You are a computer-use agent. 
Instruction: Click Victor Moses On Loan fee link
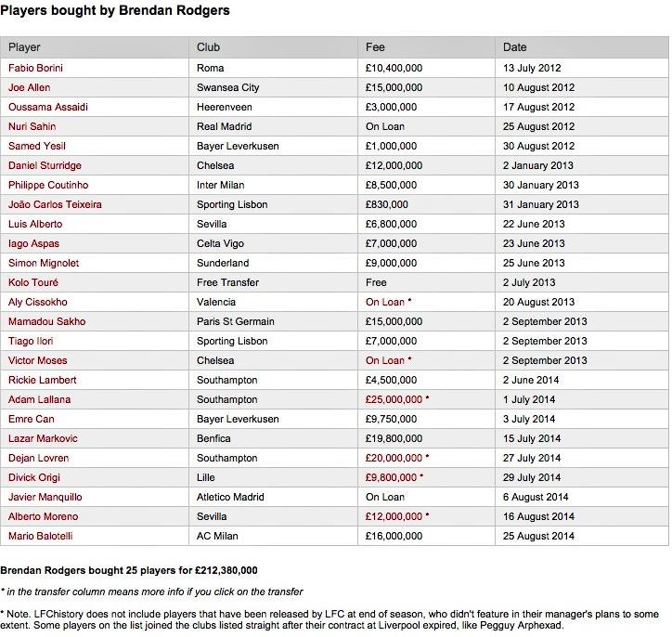click(x=385, y=360)
